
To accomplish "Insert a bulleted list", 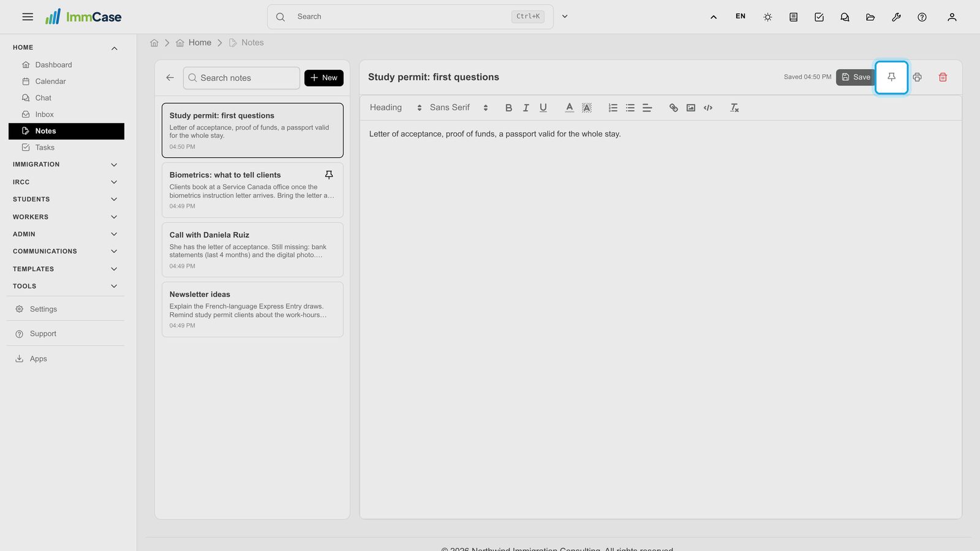I will point(630,108).
